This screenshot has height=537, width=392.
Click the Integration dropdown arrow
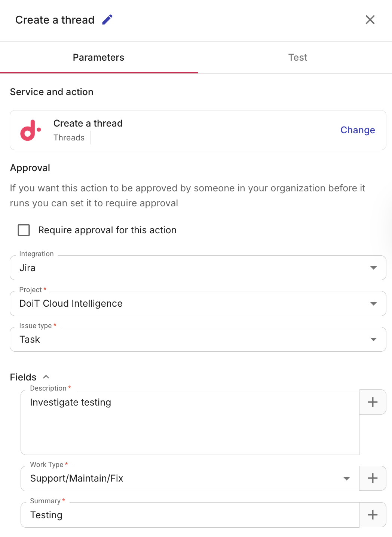tap(373, 267)
